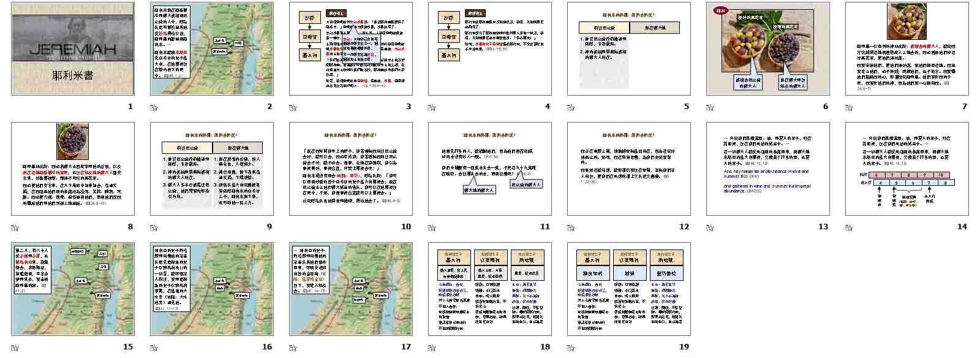Preview animation using star icon under slide 8

(x=15, y=227)
